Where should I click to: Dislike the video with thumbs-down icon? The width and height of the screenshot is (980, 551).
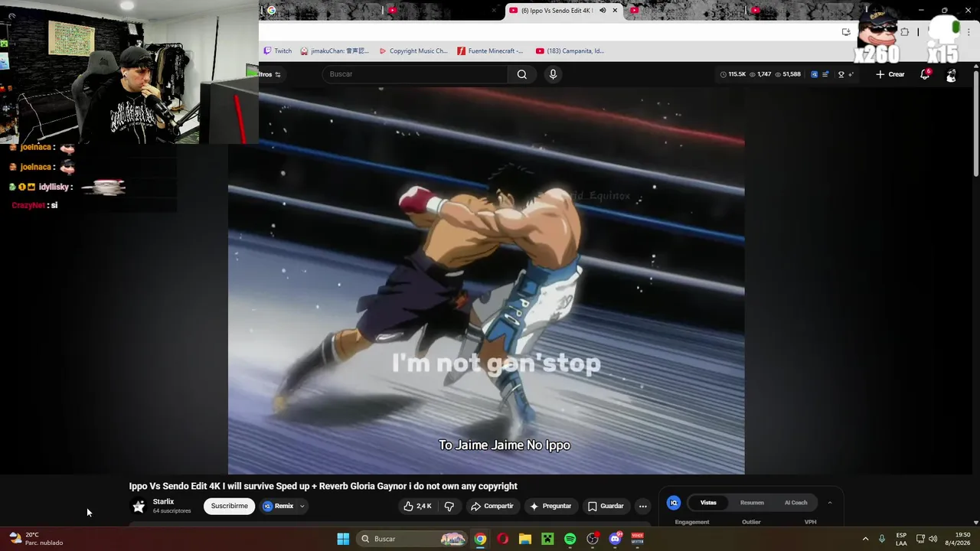(449, 506)
